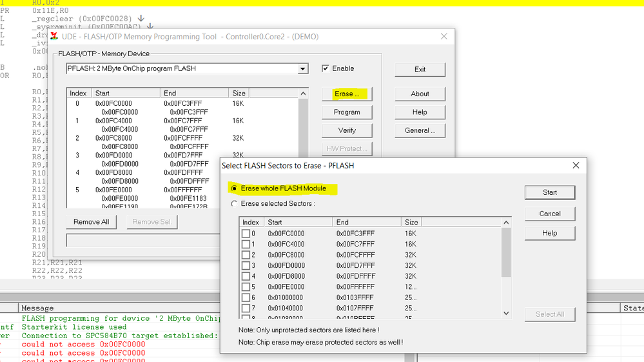Select Erase selected Sectors radio button

pos(234,204)
